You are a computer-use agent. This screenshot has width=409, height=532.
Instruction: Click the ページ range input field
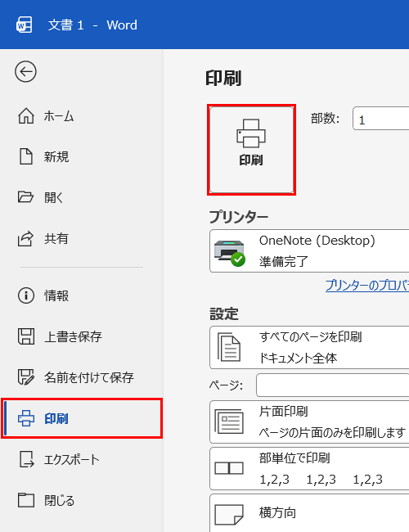point(332,385)
